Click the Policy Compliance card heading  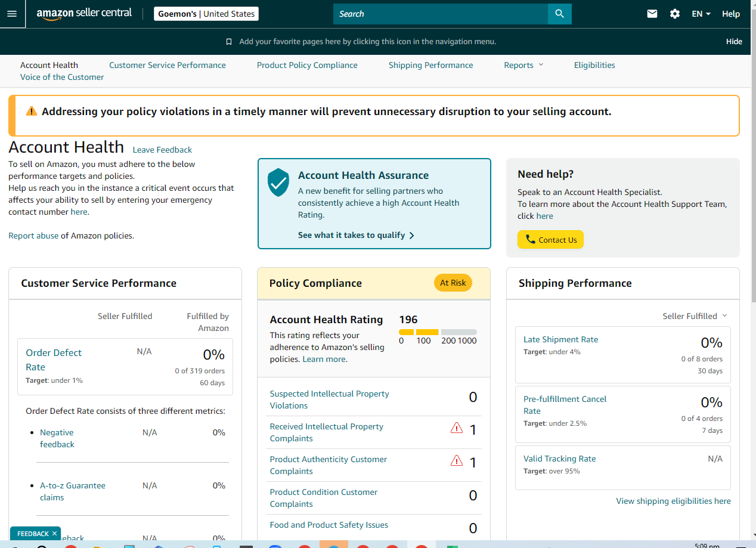click(315, 283)
